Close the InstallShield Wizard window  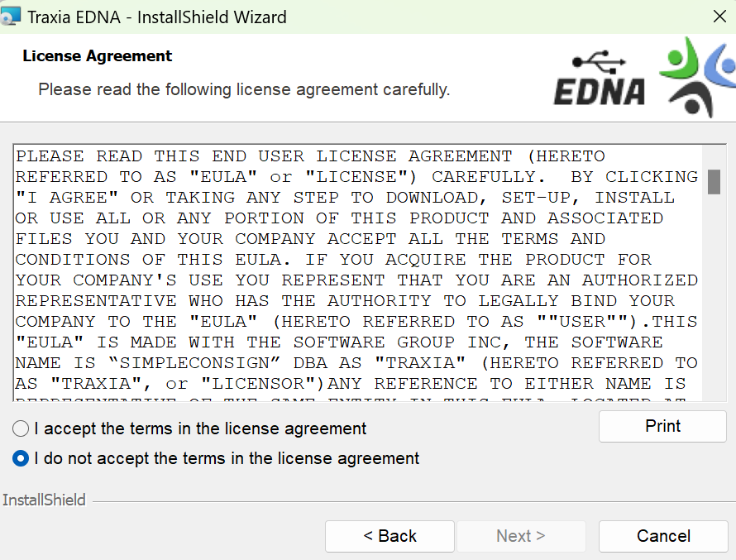(719, 17)
